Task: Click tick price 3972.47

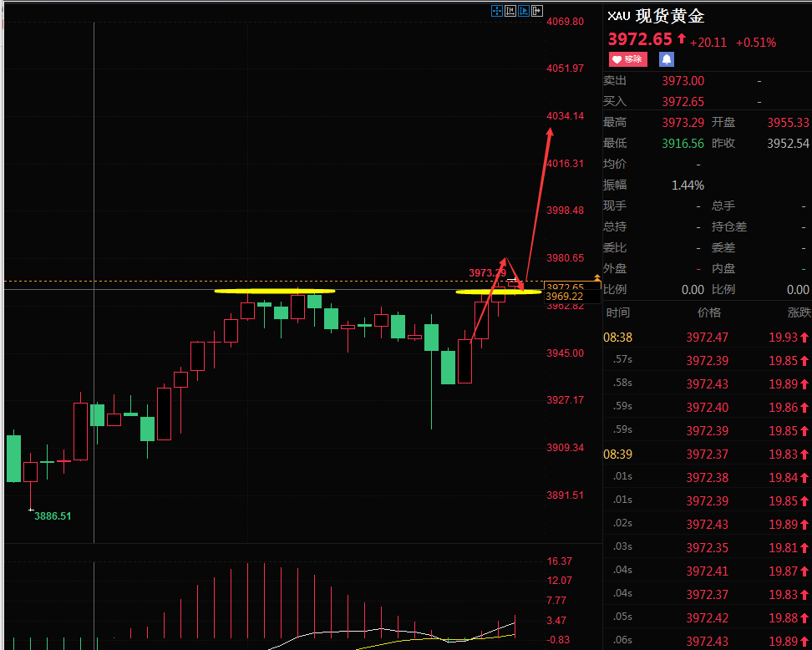Action: [x=708, y=338]
